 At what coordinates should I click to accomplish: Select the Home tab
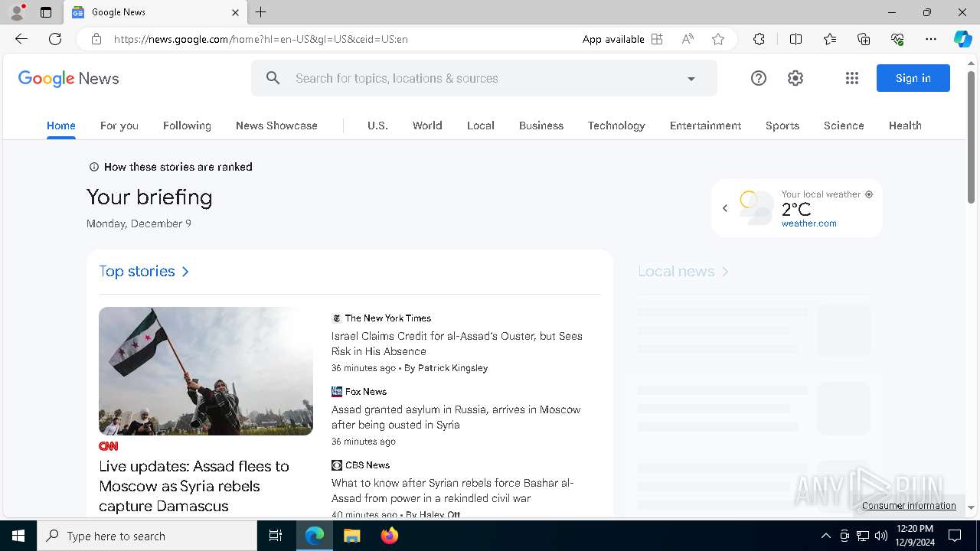click(x=61, y=126)
